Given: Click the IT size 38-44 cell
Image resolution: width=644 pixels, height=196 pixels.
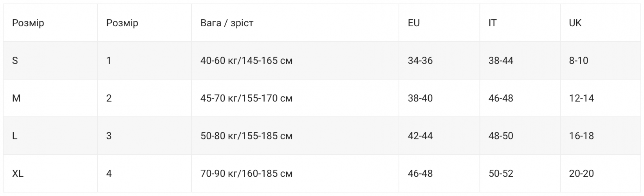Looking at the screenshot, I should click(501, 61).
